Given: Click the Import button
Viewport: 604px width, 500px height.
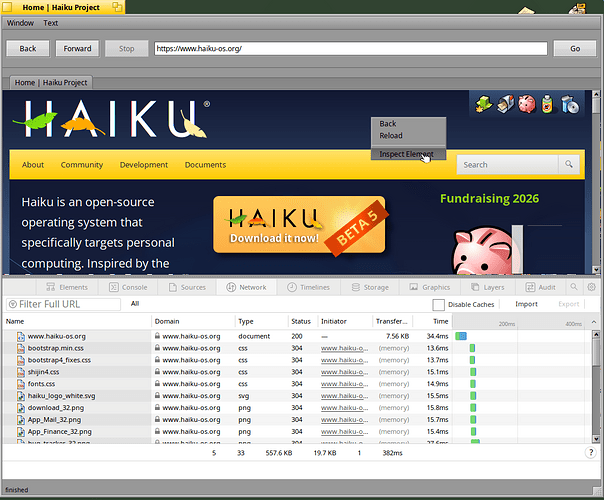Looking at the screenshot, I should pos(526,304).
